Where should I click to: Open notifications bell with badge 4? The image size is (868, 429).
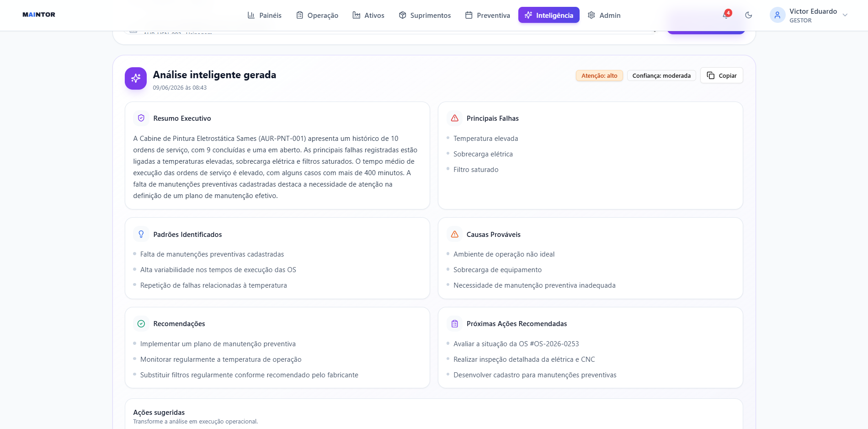click(726, 15)
